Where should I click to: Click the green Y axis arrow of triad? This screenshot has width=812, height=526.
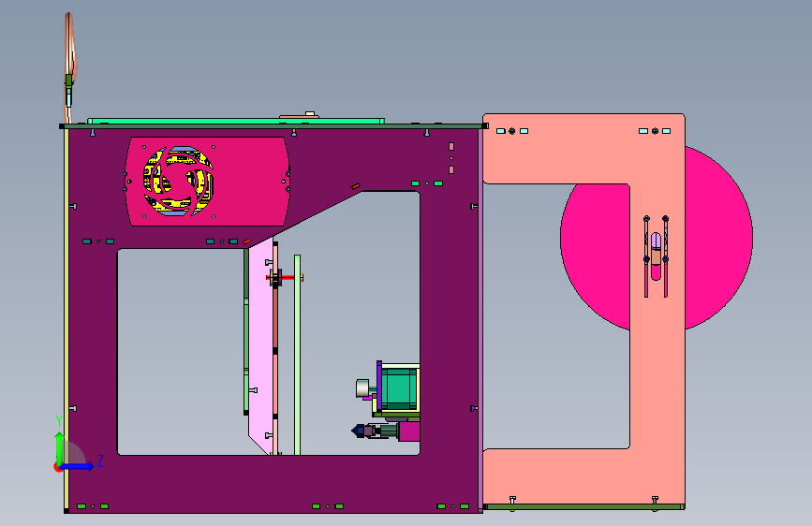59,447
